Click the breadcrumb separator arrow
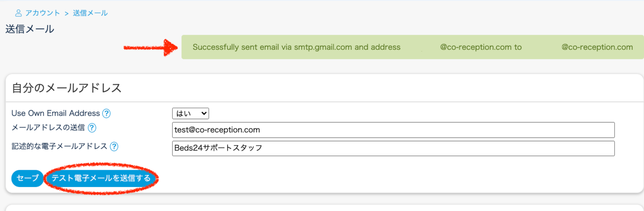 pos(67,13)
